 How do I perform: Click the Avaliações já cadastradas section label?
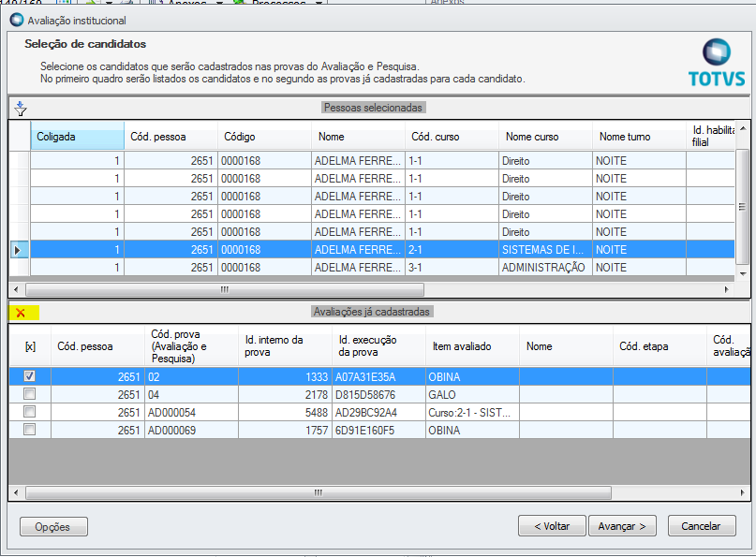(x=372, y=311)
